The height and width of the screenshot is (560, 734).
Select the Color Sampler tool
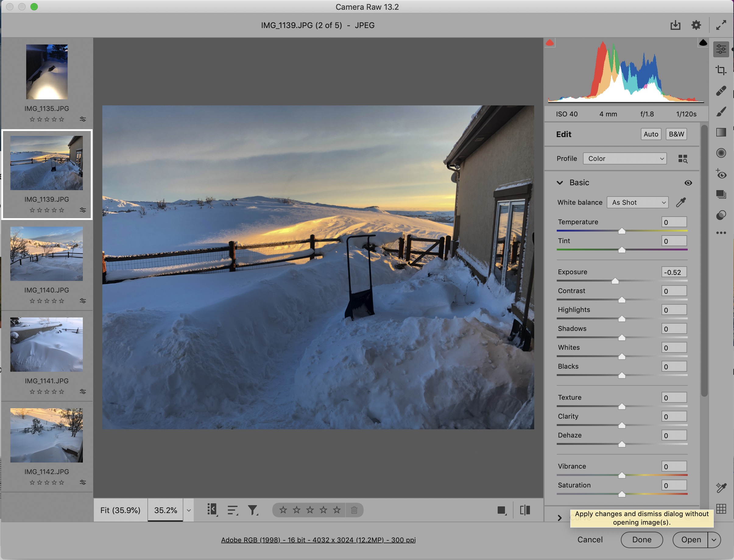[721, 488]
